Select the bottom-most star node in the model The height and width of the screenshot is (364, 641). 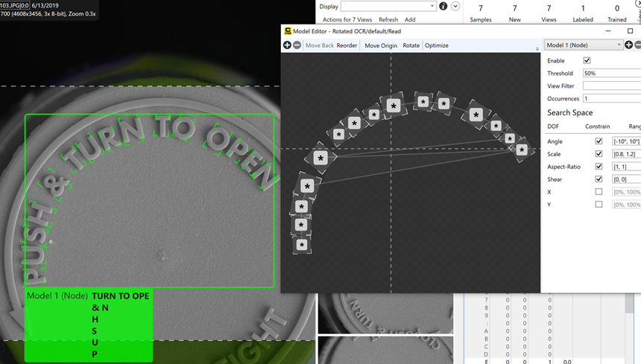point(302,245)
